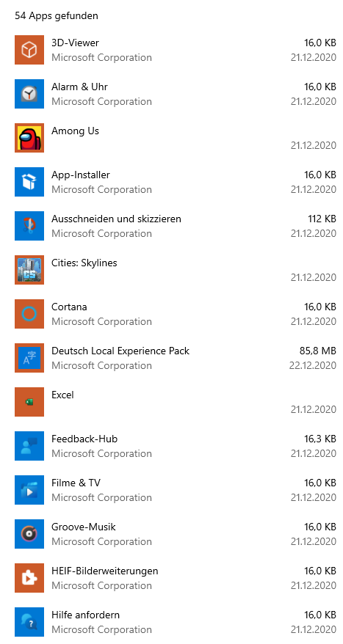This screenshot has height=644, width=343.
Task: Select the Among Us crewmate icon
Action: 29,138
